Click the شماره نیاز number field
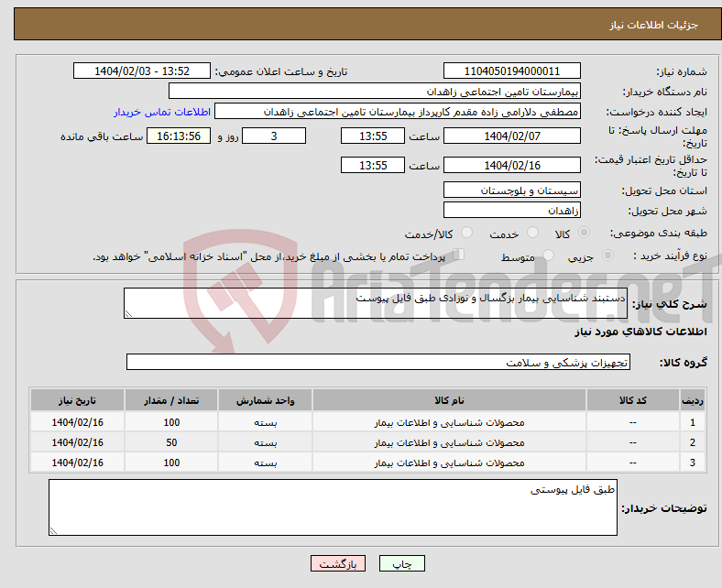722x588 pixels. tap(511, 71)
